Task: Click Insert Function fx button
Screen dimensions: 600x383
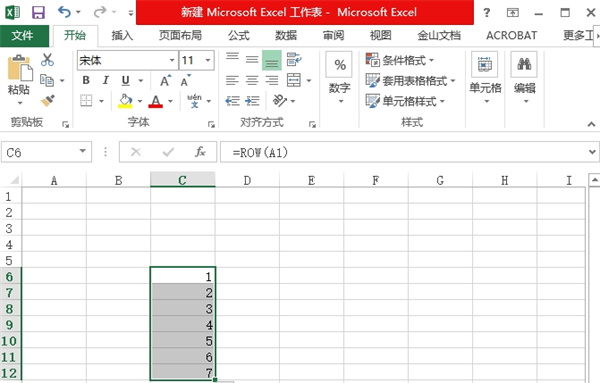Action: tap(200, 152)
